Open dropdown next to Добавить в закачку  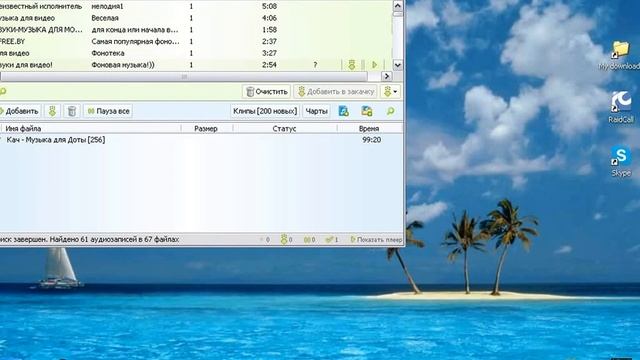[390, 91]
